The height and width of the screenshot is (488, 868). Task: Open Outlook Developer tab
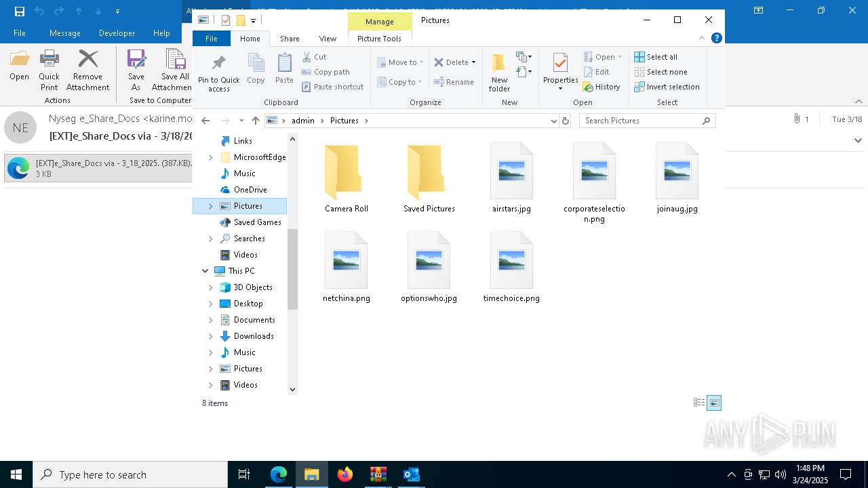[x=117, y=33]
